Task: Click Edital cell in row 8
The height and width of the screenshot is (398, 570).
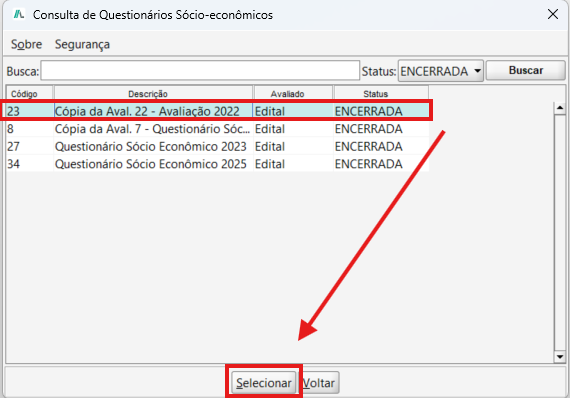Action: click(x=293, y=129)
